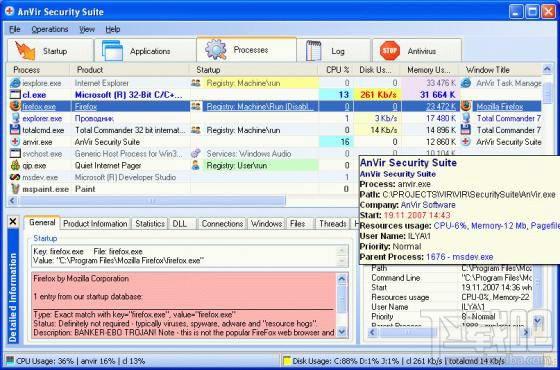Sort by the Disk Usage column header
The width and height of the screenshot is (560, 370).
378,70
